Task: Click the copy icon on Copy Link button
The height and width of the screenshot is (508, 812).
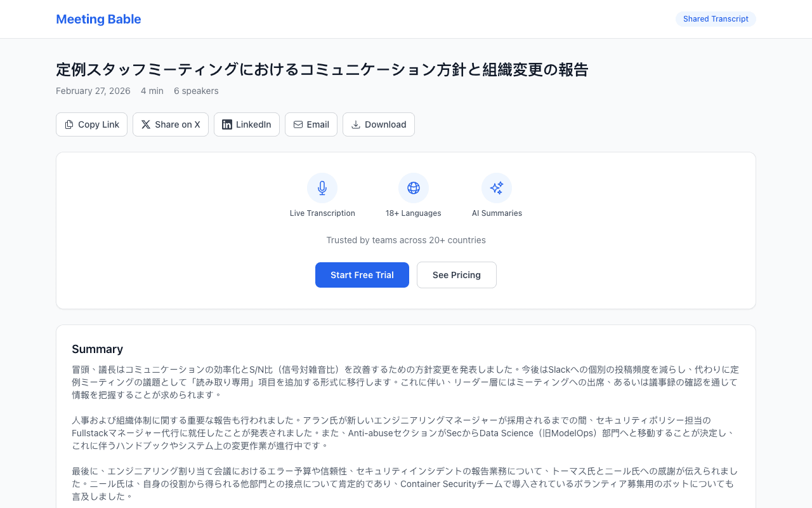Action: click(69, 124)
